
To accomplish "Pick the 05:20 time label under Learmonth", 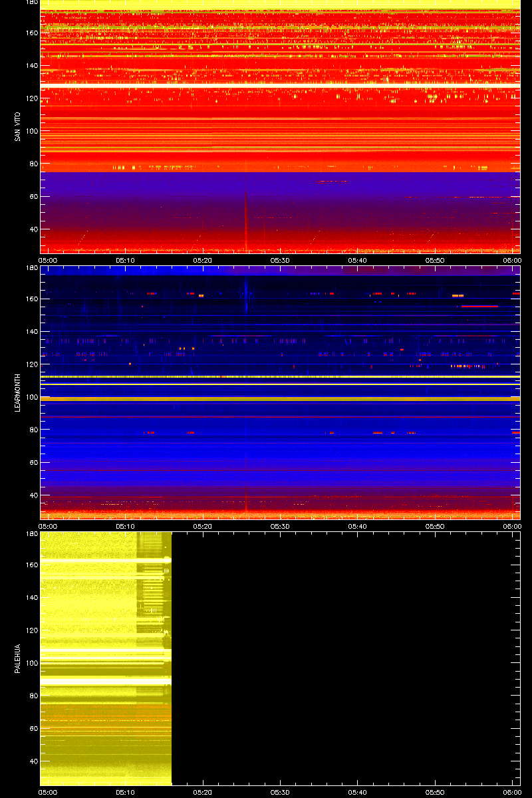I will (x=203, y=526).
